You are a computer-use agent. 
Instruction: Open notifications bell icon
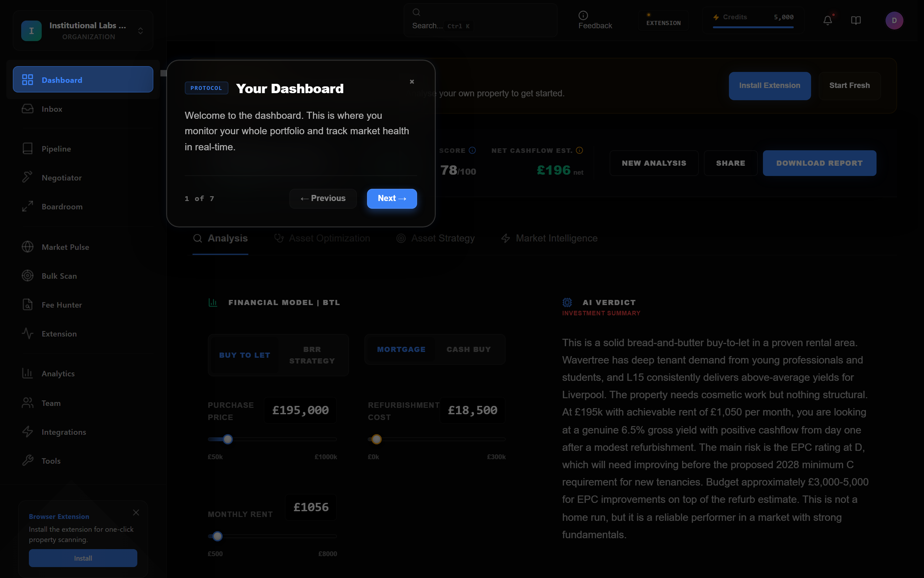click(x=827, y=20)
